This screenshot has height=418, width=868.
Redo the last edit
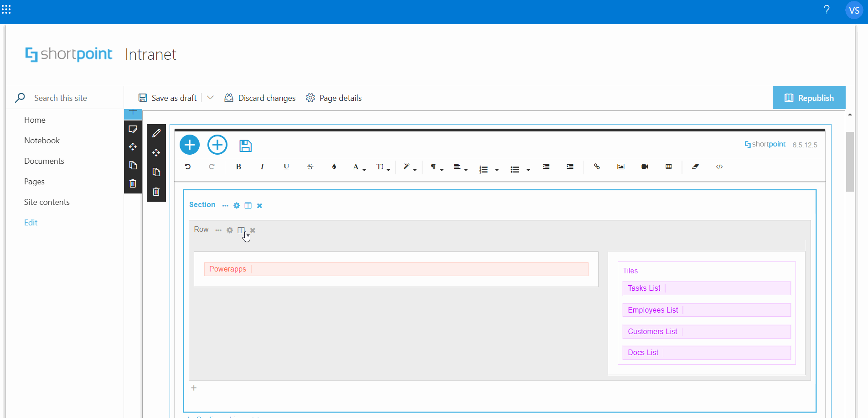[212, 167]
